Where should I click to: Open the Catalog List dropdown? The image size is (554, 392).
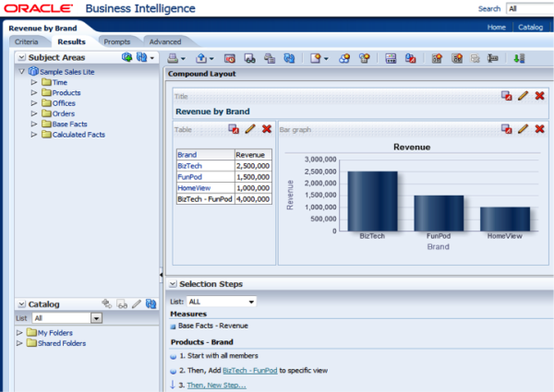coord(95,318)
